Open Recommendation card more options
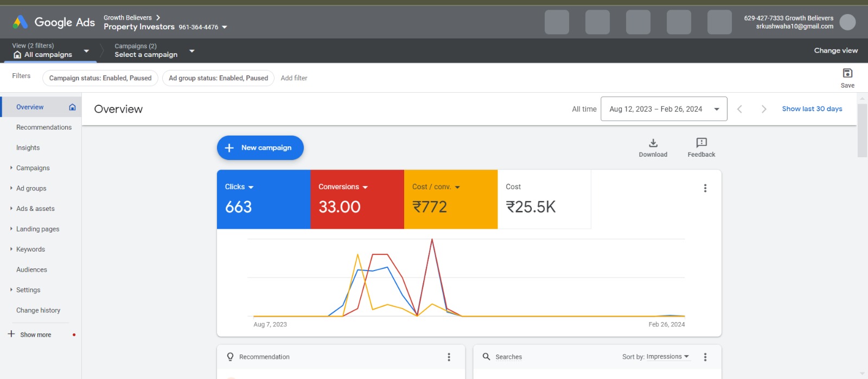The image size is (868, 379). [x=449, y=357]
